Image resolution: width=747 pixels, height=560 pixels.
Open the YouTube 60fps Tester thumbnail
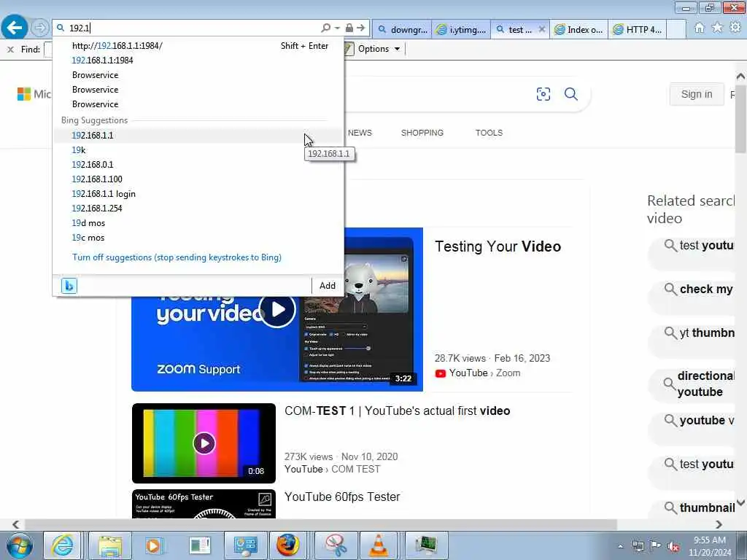pyautogui.click(x=204, y=504)
